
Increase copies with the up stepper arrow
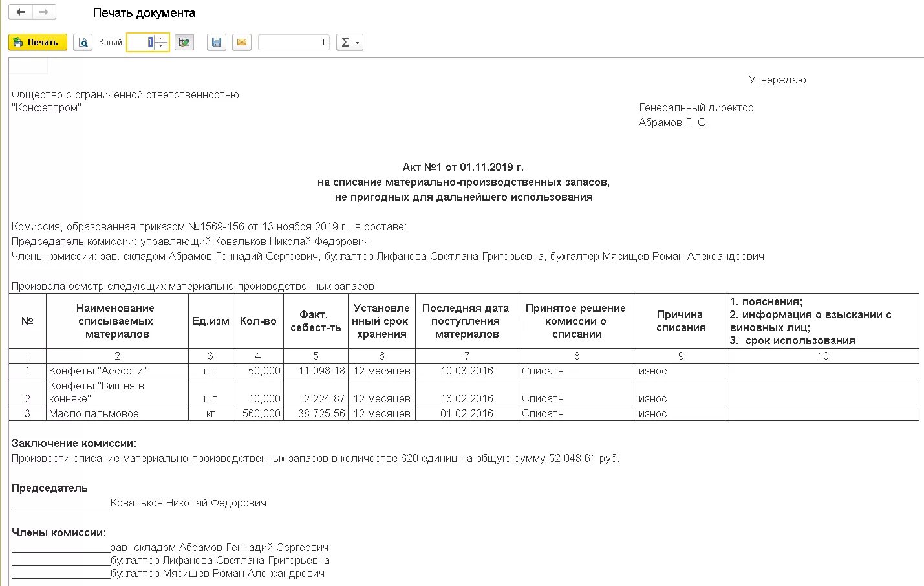(x=161, y=38)
